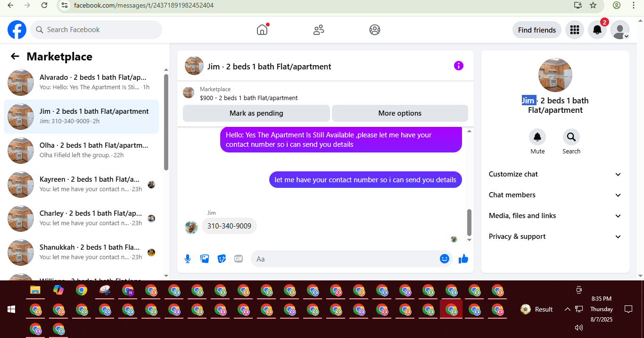Expand Media, files and links section

[x=555, y=216]
